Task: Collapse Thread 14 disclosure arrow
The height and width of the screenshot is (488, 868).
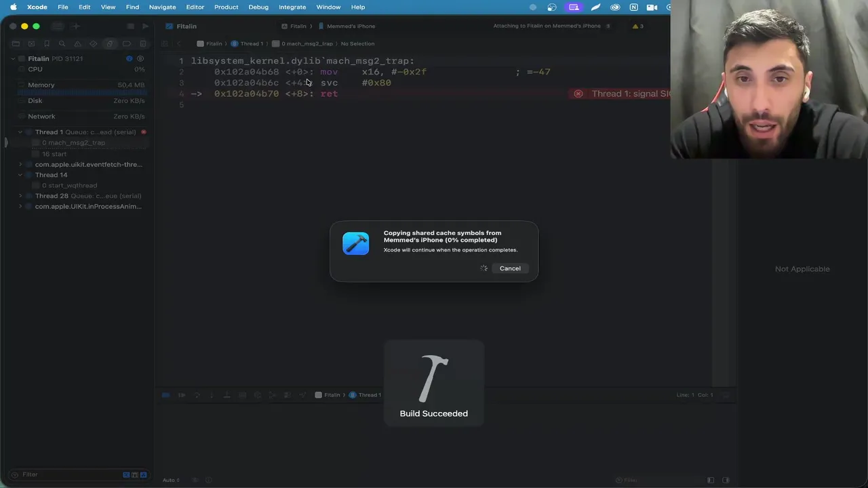Action: [20, 175]
